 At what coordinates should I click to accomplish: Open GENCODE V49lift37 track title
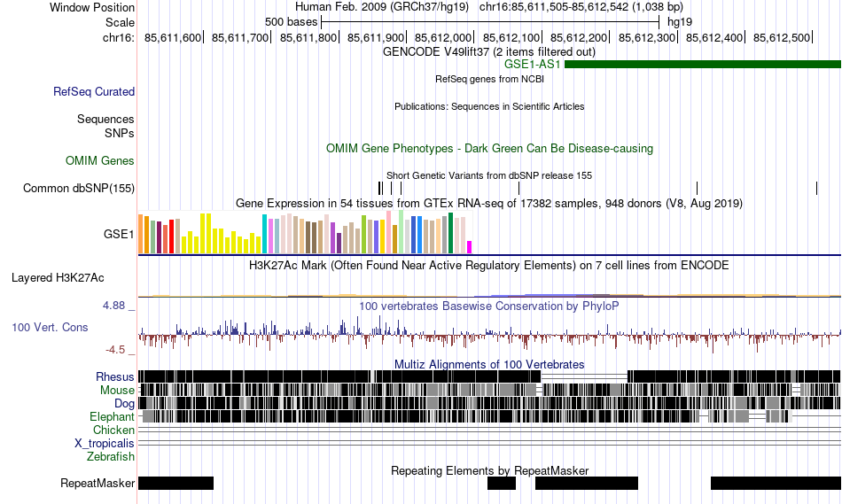tap(488, 51)
